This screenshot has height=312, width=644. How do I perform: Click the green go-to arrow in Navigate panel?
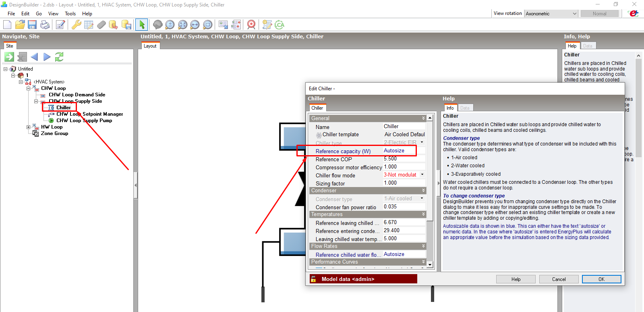click(x=9, y=57)
